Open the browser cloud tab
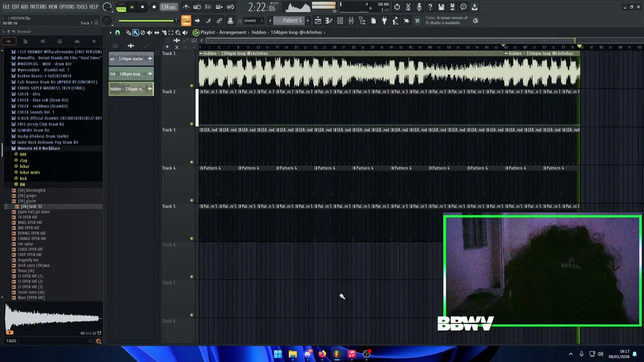This screenshot has width=644, height=362. click(x=76, y=41)
